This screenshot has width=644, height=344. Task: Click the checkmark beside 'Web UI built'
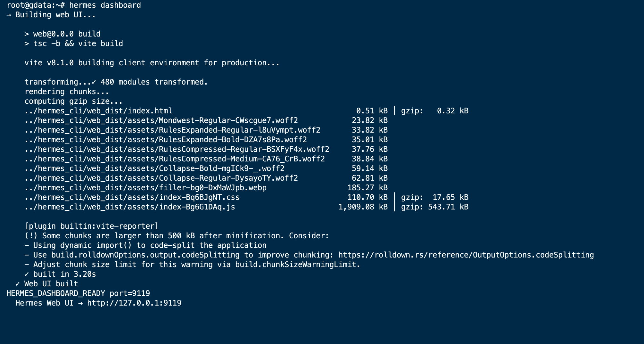click(x=18, y=284)
